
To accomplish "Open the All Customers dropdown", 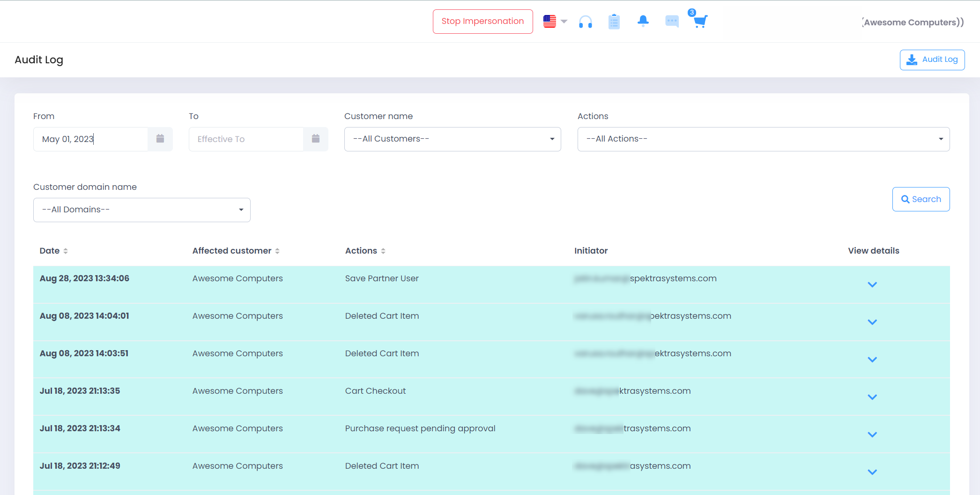I will (453, 139).
